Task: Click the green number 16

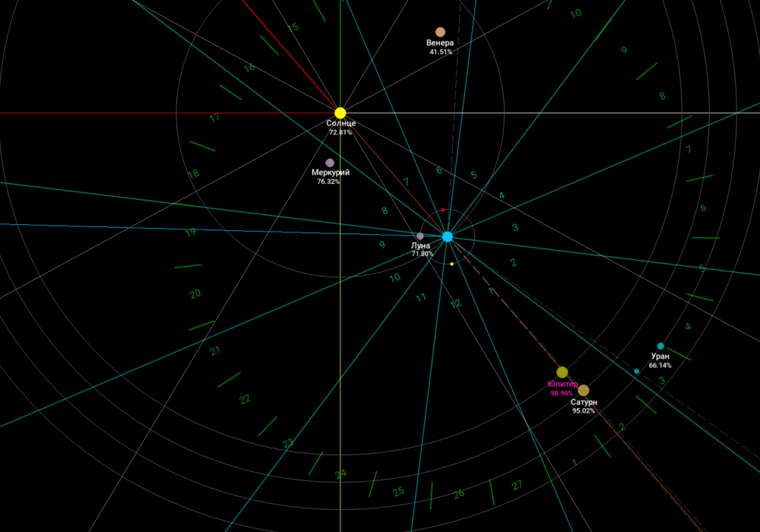Action: (249, 68)
